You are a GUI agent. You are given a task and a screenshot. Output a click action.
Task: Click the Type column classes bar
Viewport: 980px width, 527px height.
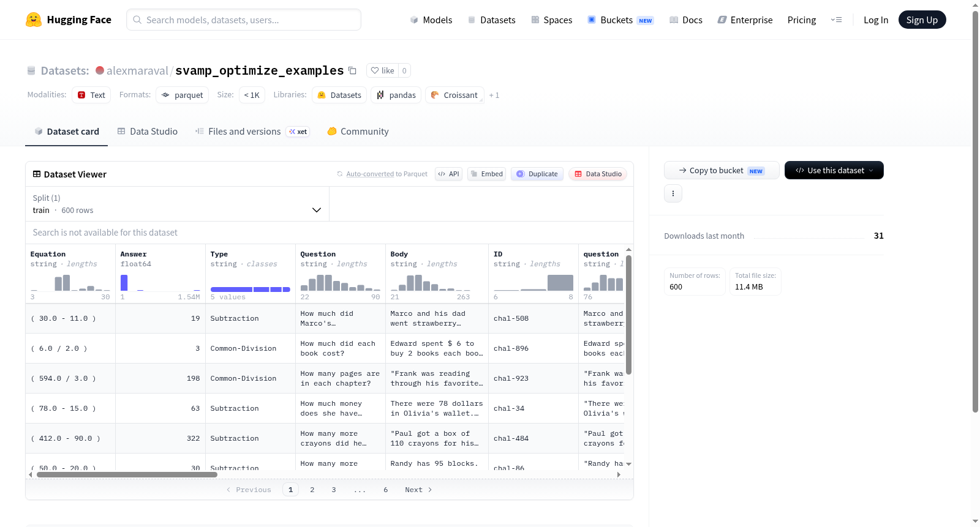pyautogui.click(x=251, y=290)
